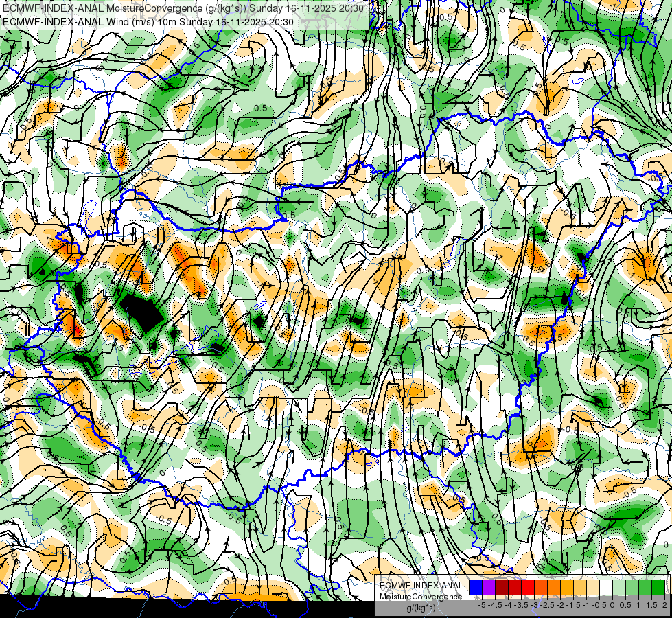Select the lightest green legend swatch right of 0
This screenshot has width=672, height=618.
(x=619, y=588)
